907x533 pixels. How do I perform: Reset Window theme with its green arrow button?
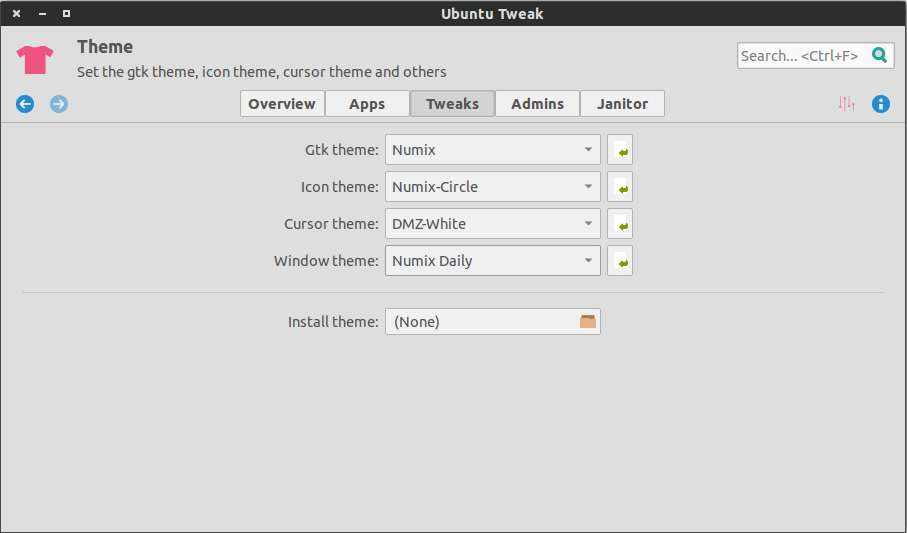620,261
